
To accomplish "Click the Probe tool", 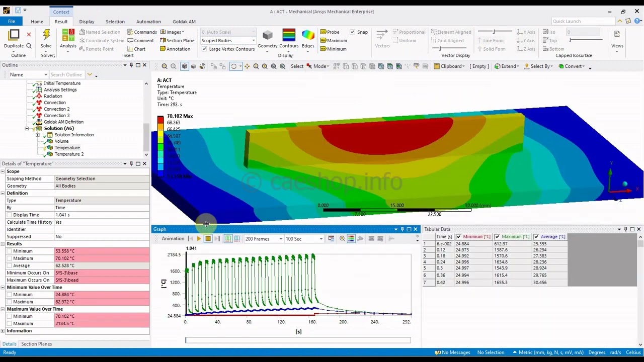I will click(330, 32).
